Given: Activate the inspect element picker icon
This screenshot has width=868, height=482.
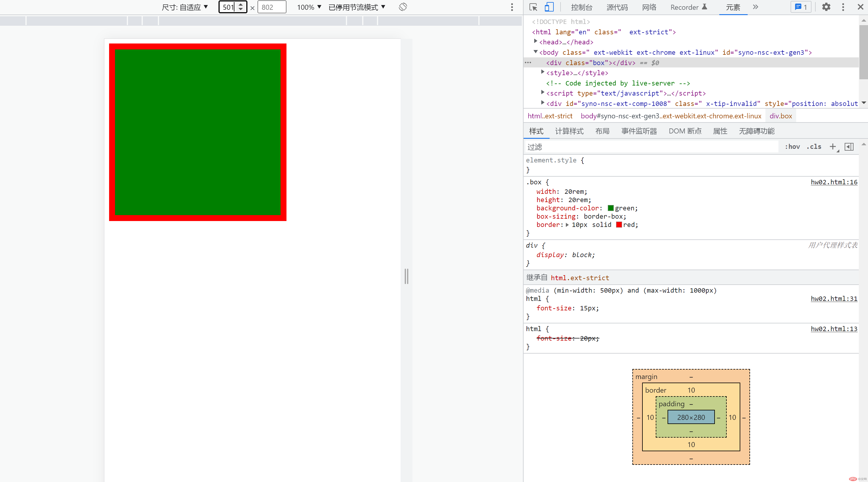Looking at the screenshot, I should (x=533, y=7).
